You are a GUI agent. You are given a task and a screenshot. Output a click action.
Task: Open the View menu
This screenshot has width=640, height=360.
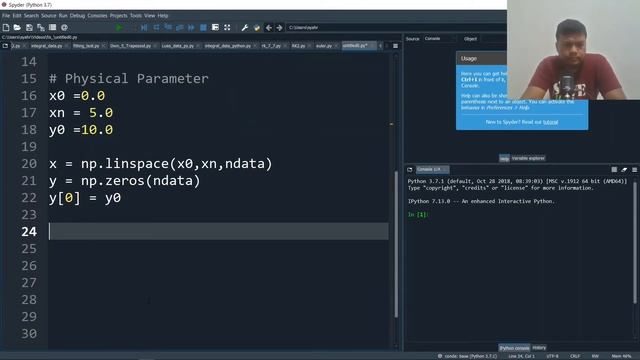point(150,16)
